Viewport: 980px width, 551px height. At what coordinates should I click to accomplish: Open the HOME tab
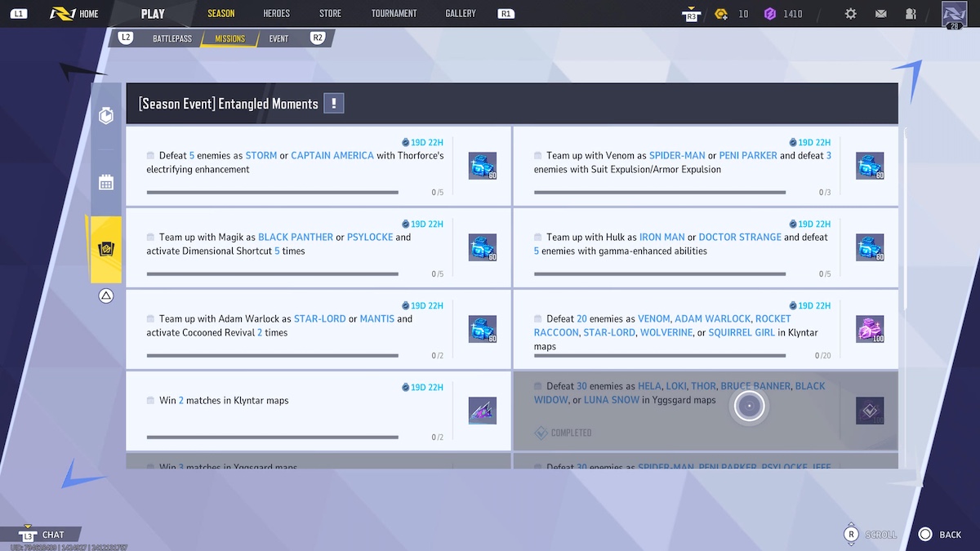[74, 14]
